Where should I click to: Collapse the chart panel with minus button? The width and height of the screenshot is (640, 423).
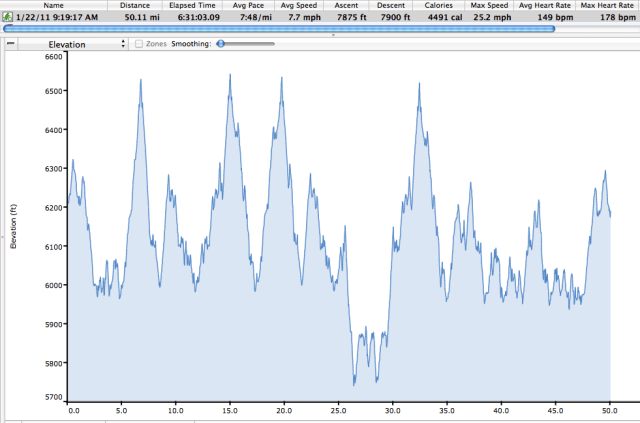click(10, 44)
